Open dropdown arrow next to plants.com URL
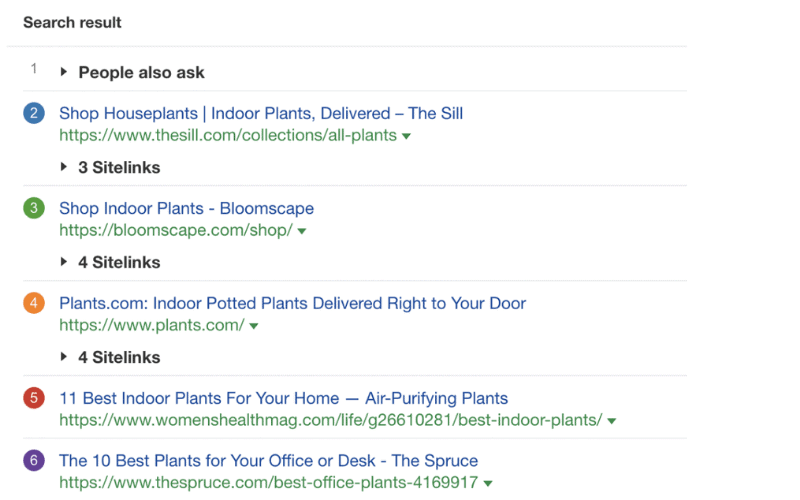This screenshot has width=800, height=500. pos(254,326)
